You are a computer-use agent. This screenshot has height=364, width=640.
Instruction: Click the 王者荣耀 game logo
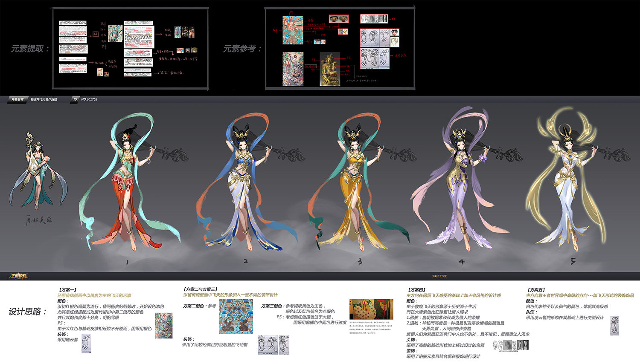pos(19,276)
